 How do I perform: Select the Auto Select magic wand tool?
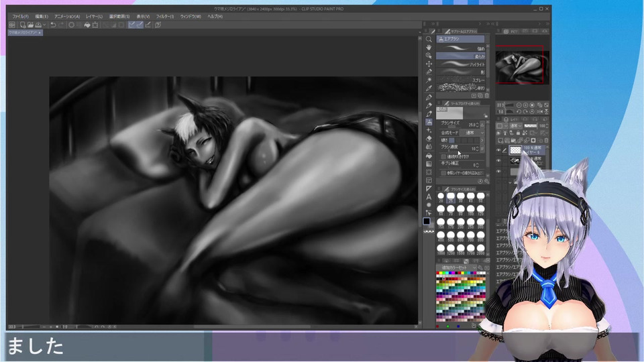coord(429,79)
